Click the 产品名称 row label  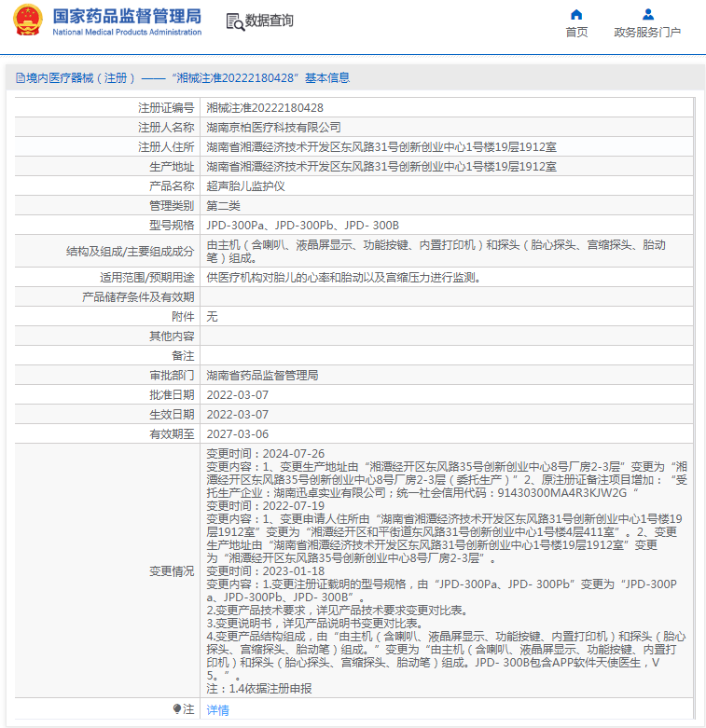172,185
